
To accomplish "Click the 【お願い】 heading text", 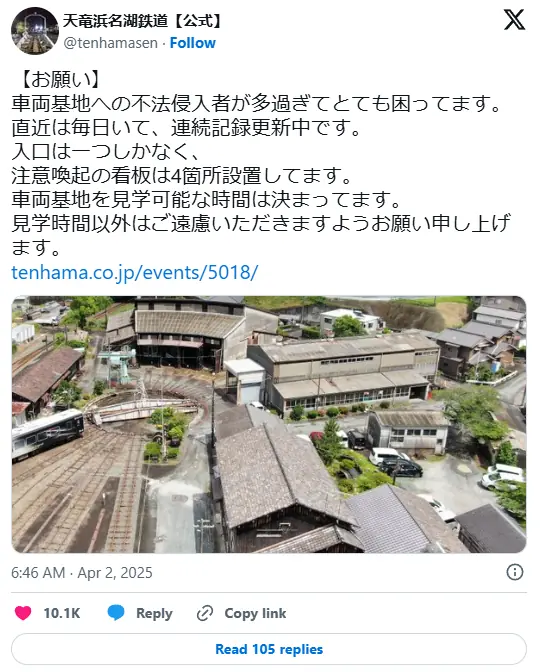I will 57,79.
